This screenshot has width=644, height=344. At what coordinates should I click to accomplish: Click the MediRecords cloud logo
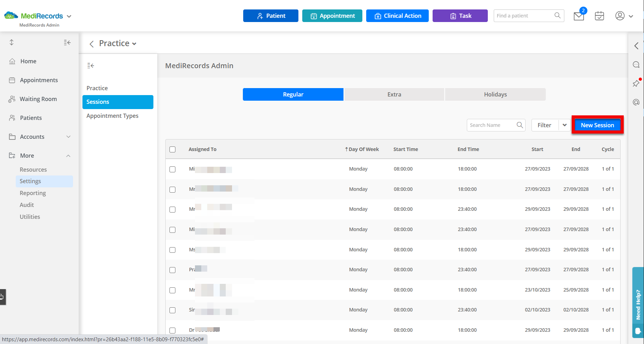click(x=11, y=16)
